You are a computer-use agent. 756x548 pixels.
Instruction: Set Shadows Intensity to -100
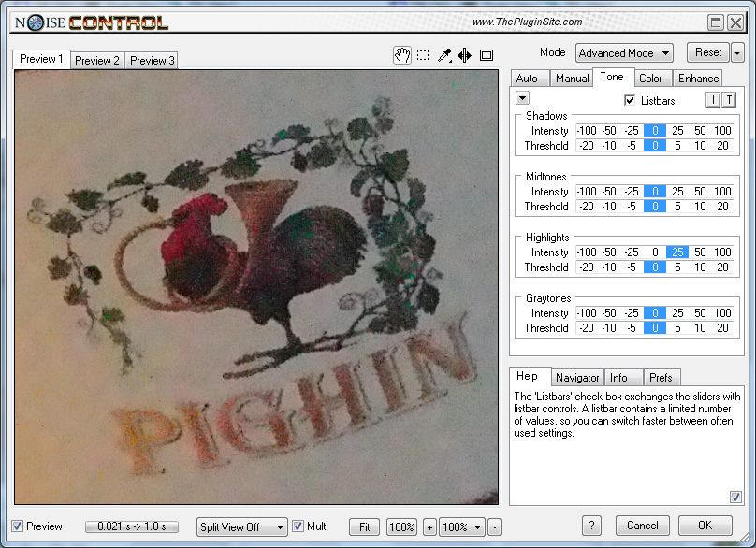pos(587,131)
